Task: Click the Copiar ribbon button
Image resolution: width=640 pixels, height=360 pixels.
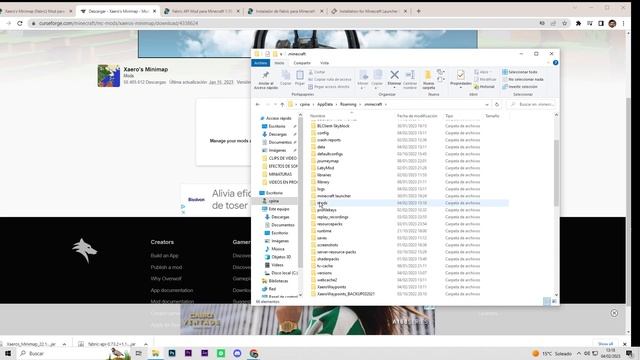Action: (286, 78)
